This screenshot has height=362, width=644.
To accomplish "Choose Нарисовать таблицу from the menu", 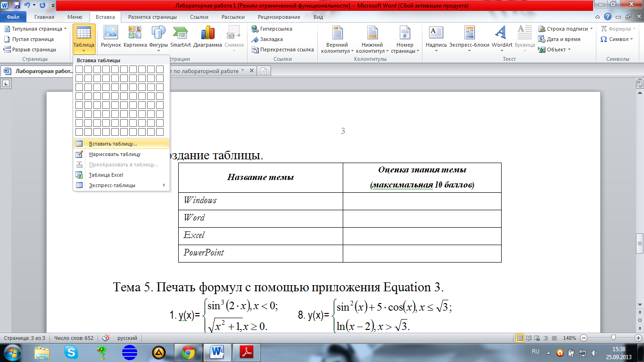I will (x=121, y=154).
